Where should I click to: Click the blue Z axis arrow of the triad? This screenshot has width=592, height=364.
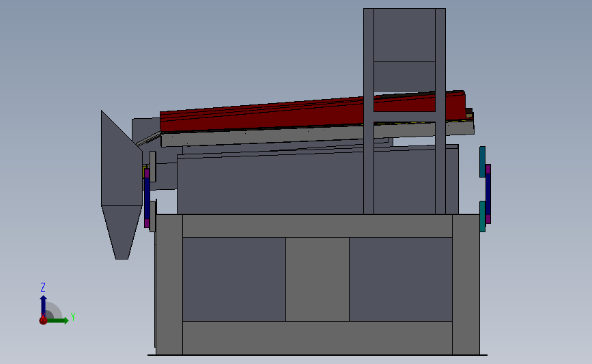(44, 306)
